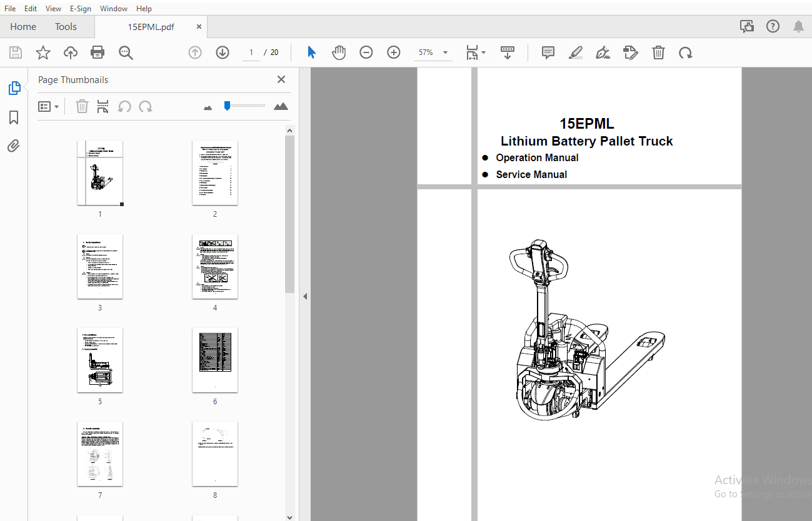The image size is (812, 521).
Task: Select the page 7 thumbnail
Action: point(100,454)
